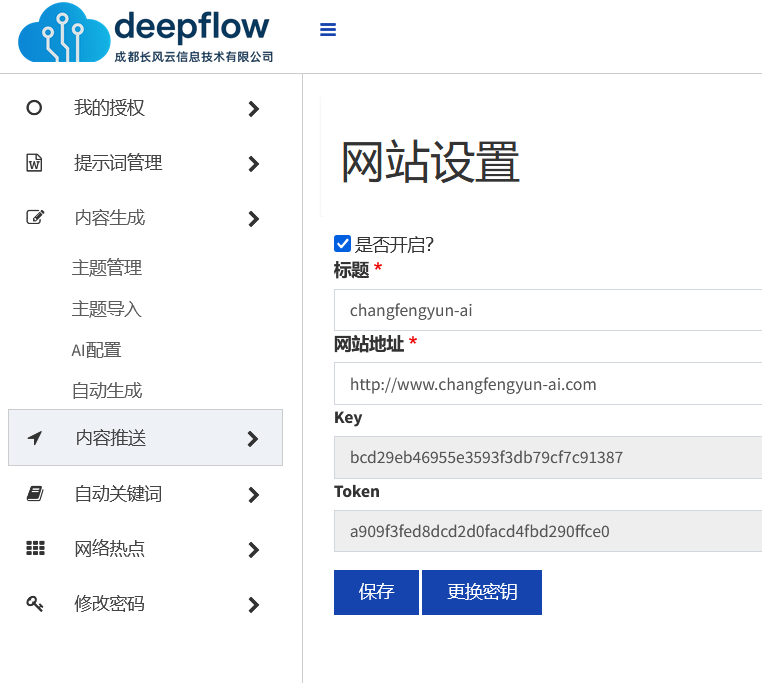Click the arrow icon beside 内容推送

tap(34, 438)
